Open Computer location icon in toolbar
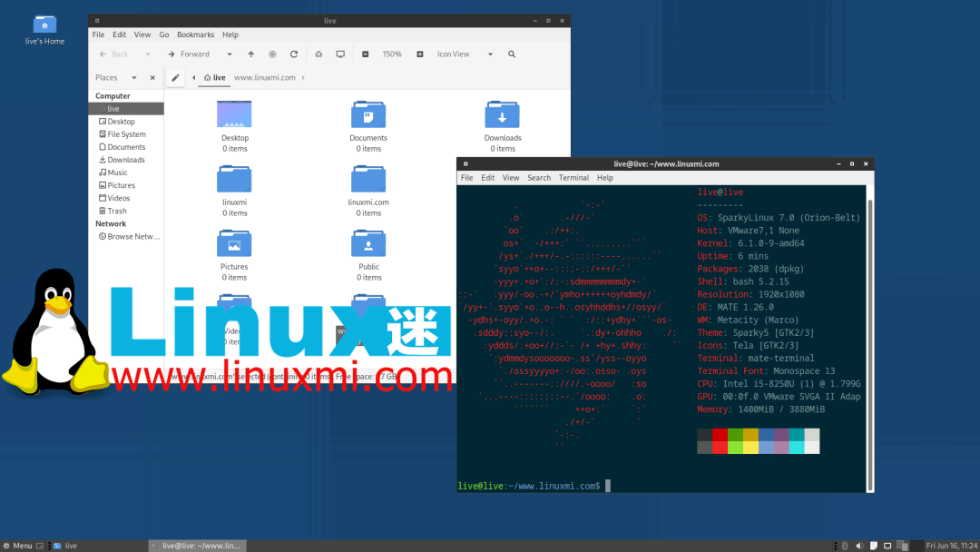 pyautogui.click(x=340, y=54)
